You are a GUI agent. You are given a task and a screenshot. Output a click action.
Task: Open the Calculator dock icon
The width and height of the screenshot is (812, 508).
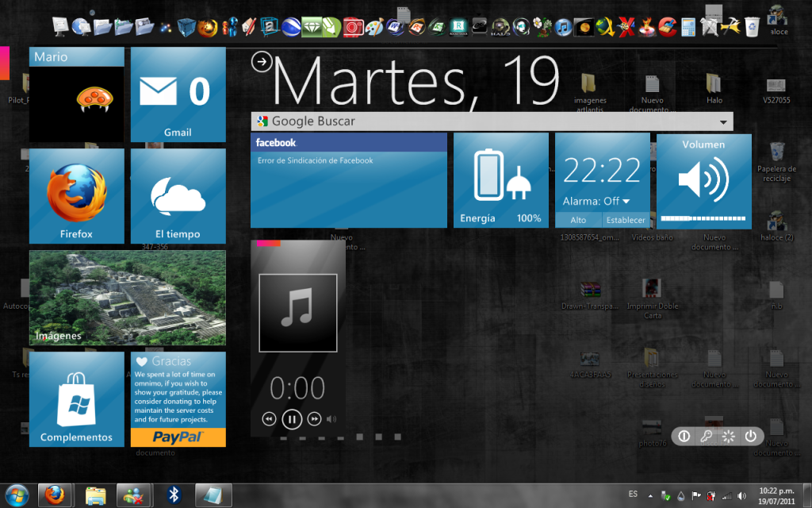tap(688, 27)
